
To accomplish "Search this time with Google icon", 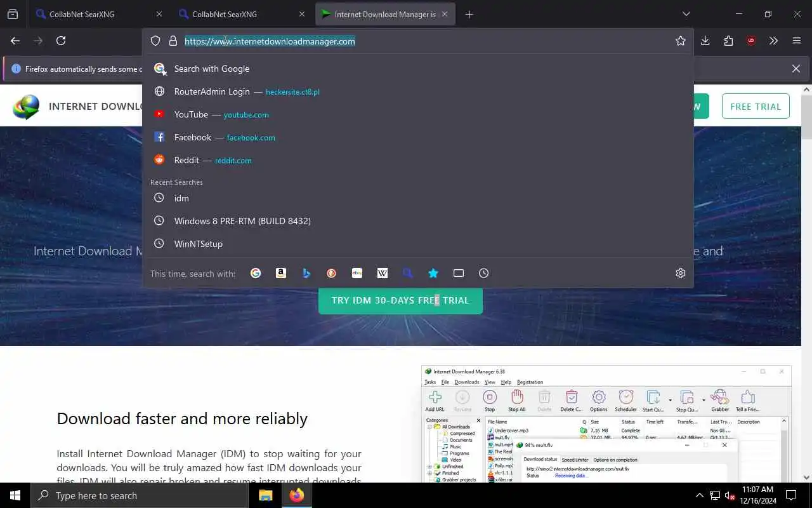I will click(256, 273).
